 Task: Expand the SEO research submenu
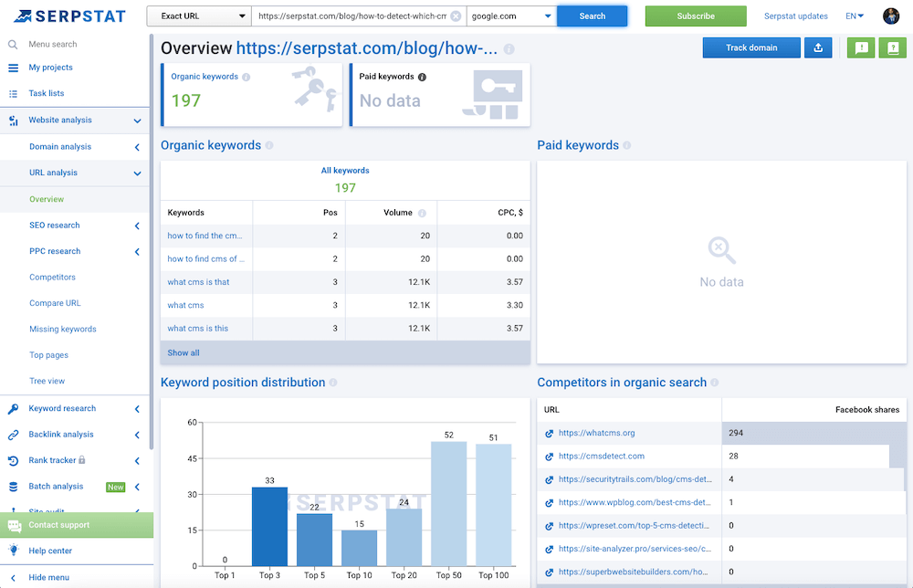click(x=138, y=226)
